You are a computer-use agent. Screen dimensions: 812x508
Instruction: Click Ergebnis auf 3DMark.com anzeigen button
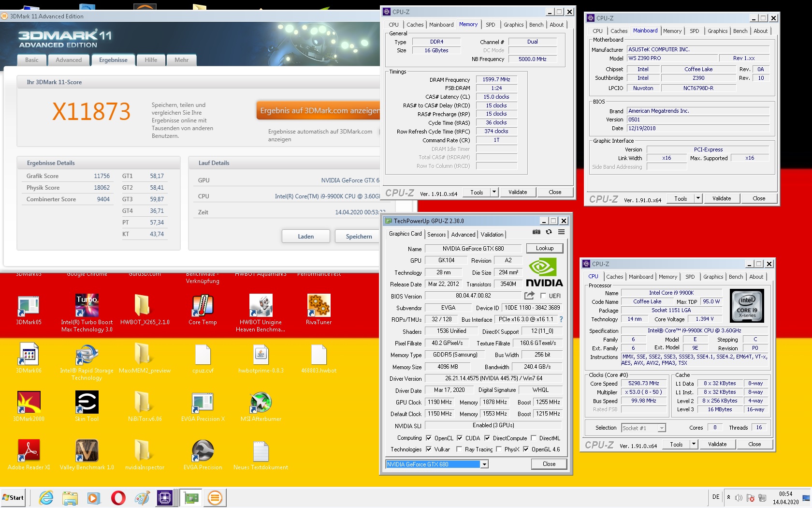point(319,110)
